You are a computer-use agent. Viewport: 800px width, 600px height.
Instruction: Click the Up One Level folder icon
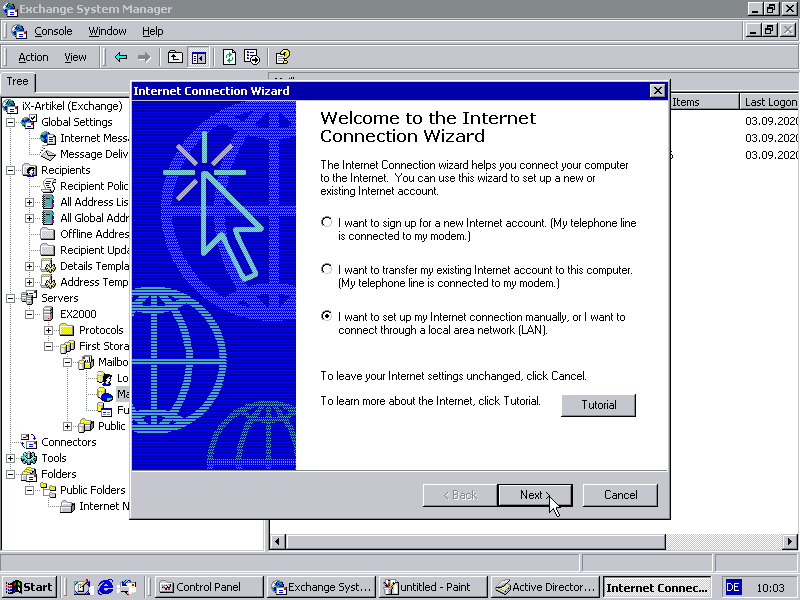[x=175, y=57]
